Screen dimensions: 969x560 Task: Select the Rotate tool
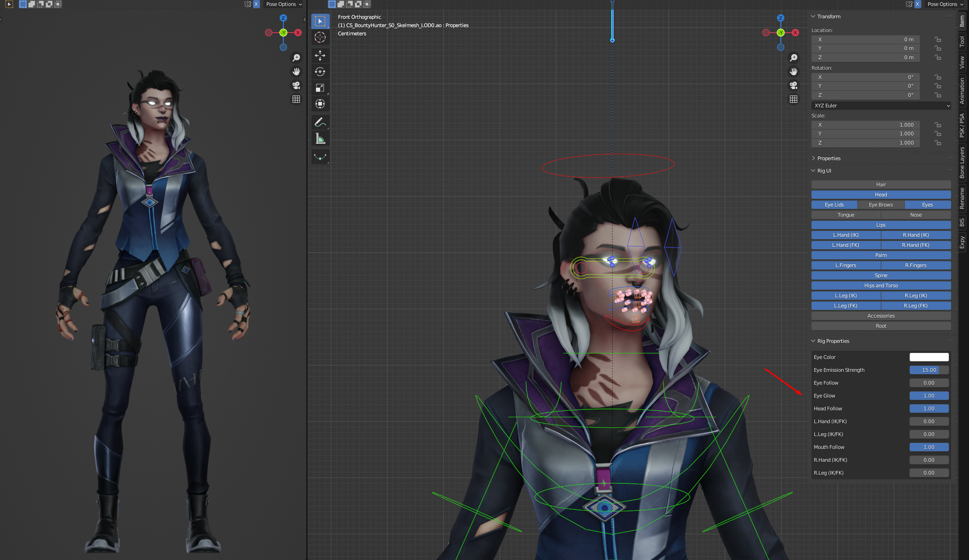coord(320,72)
